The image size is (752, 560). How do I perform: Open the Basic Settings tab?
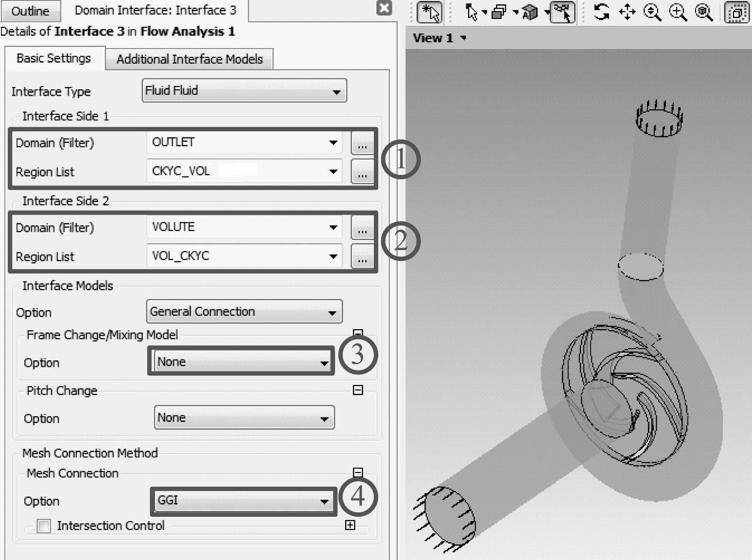click(54, 58)
